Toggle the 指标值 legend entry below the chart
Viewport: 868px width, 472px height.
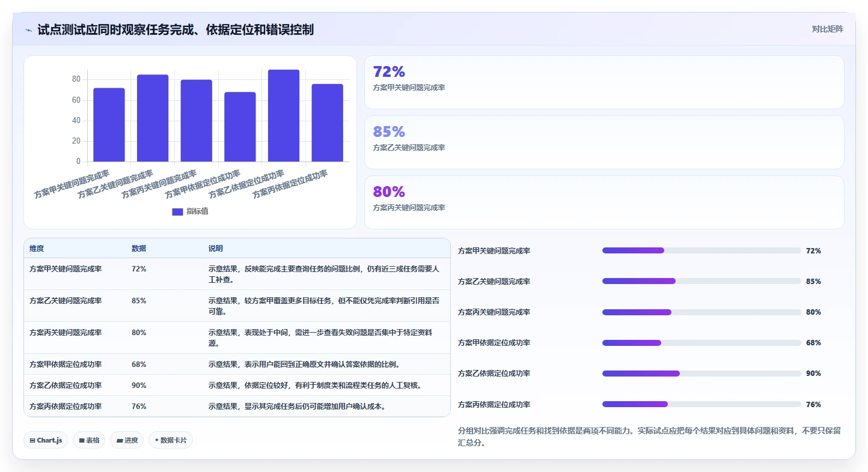click(190, 211)
